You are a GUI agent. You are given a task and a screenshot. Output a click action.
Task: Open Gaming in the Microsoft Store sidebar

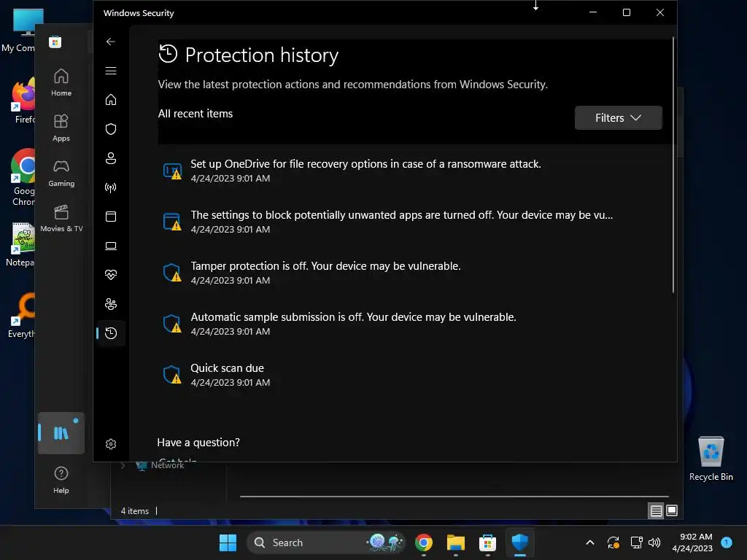(x=61, y=174)
